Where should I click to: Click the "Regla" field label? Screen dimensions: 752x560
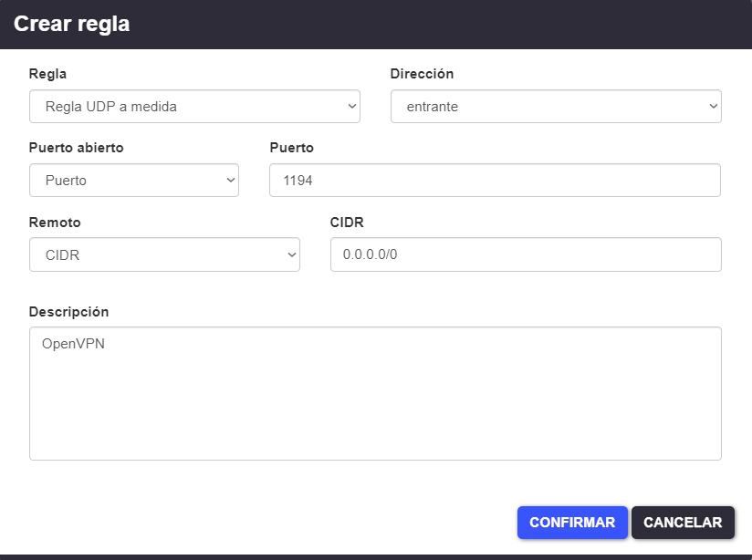(47, 74)
